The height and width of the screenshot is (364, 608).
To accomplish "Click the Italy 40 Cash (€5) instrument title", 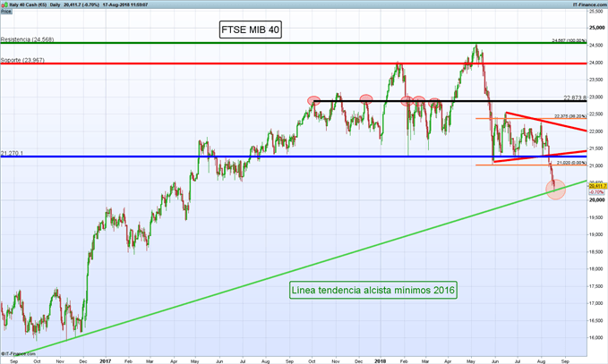I will click(x=28, y=5).
